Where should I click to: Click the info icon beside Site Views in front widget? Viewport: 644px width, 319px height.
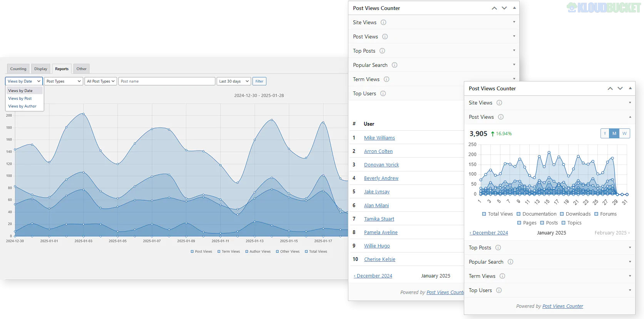click(x=499, y=103)
